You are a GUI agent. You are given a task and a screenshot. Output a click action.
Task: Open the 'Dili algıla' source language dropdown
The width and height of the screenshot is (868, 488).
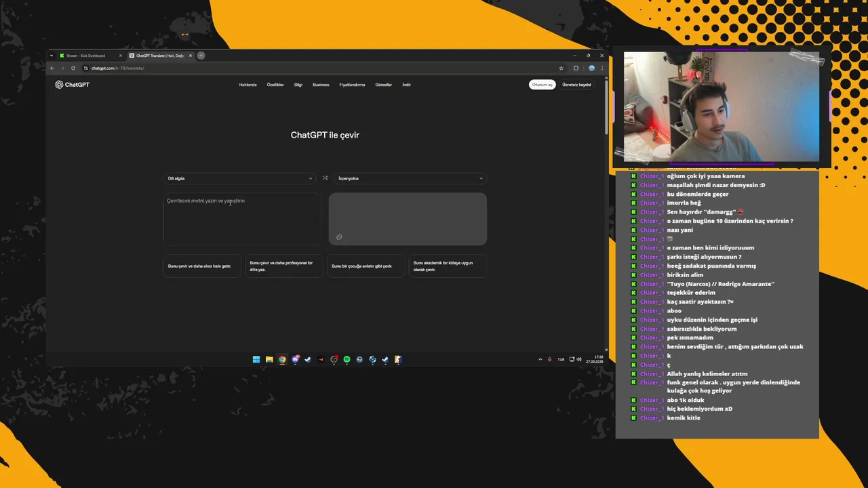tap(240, 178)
